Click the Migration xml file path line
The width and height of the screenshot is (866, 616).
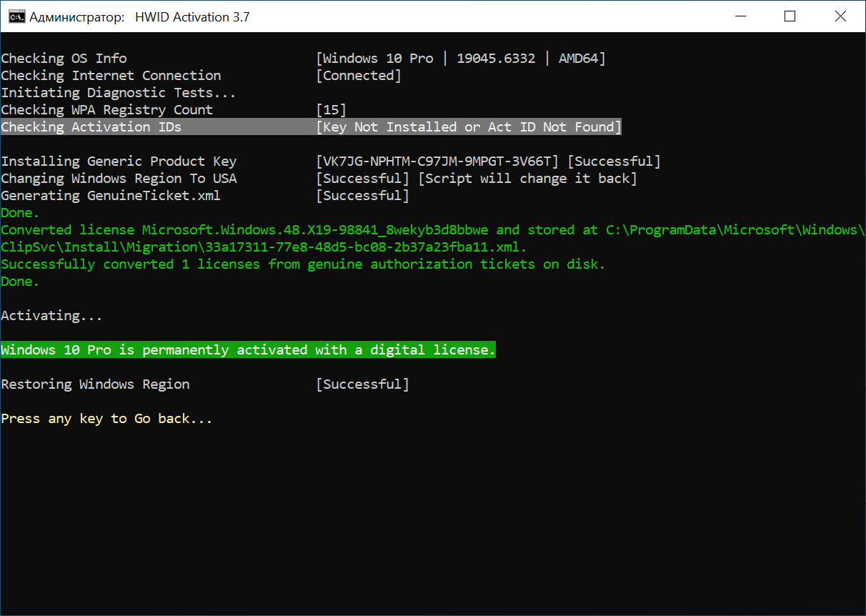click(x=264, y=247)
